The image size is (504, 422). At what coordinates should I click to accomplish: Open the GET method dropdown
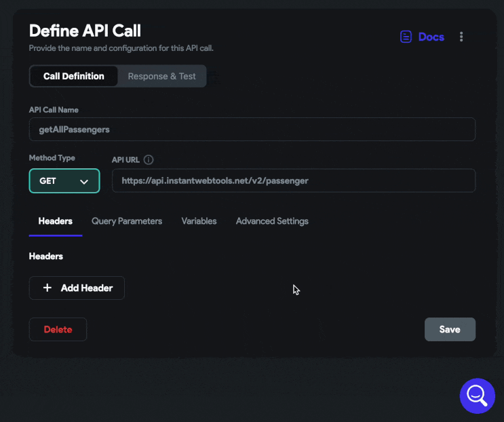64,181
